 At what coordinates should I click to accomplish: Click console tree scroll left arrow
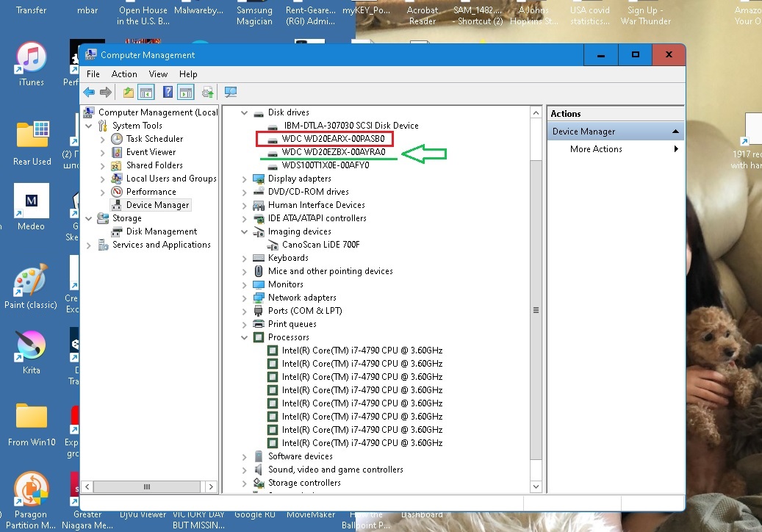tap(87, 486)
